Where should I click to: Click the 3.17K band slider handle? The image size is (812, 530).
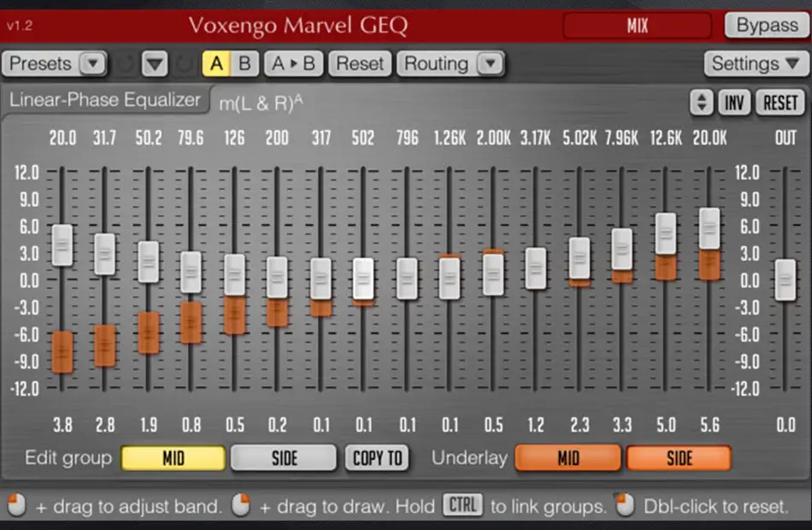tap(535, 268)
